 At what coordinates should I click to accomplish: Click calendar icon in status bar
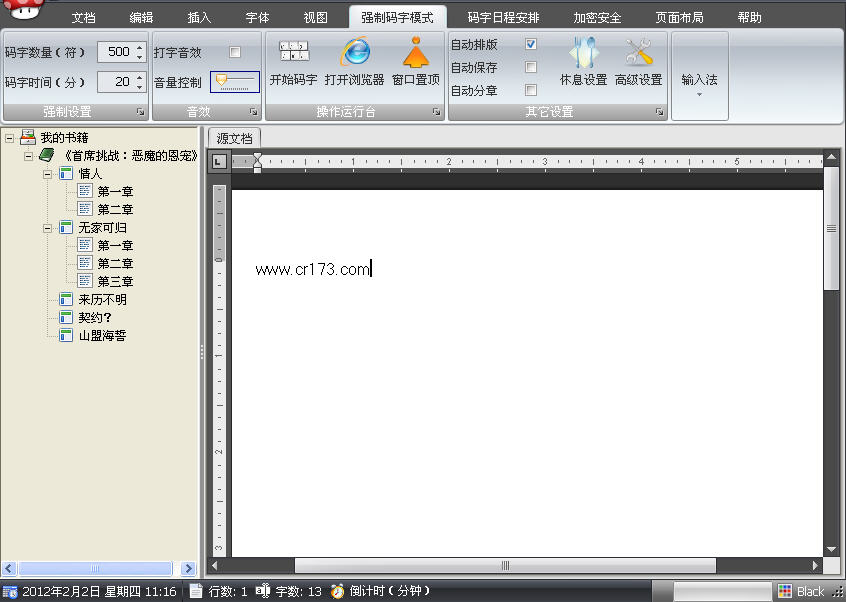[10, 592]
